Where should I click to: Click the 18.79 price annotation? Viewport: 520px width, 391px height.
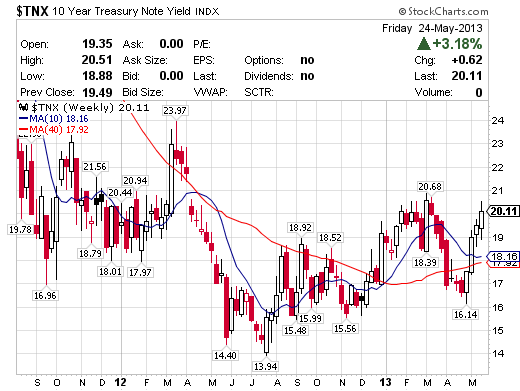[90, 253]
